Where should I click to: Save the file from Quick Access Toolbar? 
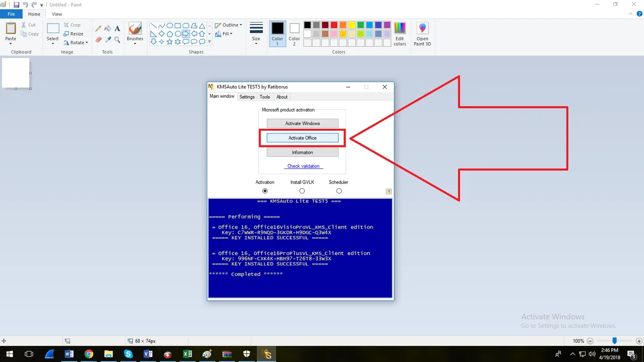point(17,5)
